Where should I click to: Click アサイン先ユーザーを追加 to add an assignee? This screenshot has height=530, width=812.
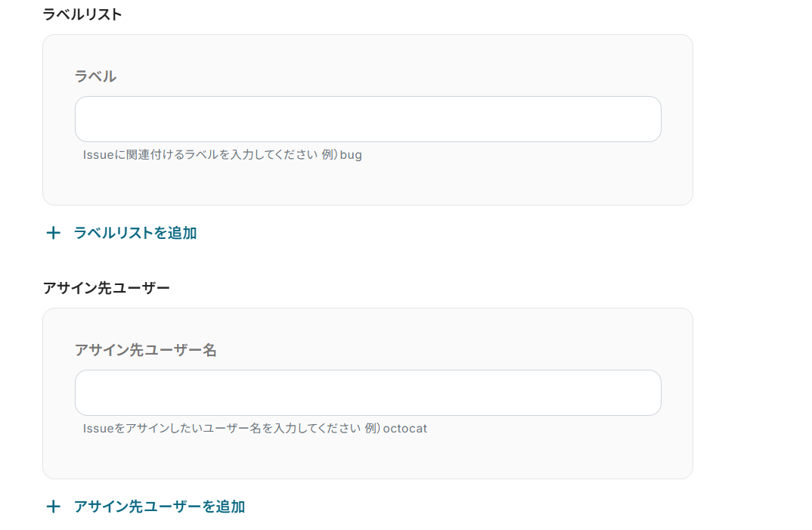click(x=159, y=507)
